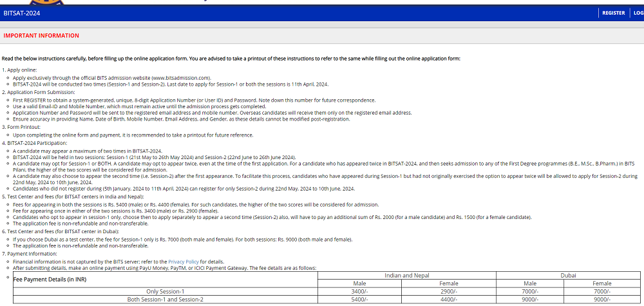Click the 2900/- female fee cell
The width and height of the screenshot is (644, 306).
pos(449,292)
